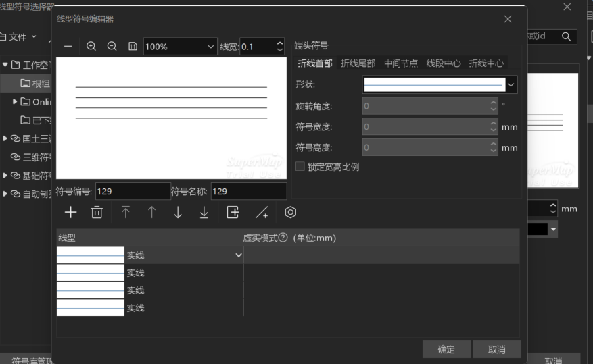Open the 实线 line type dropdown
Viewport: 593px width, 364px height.
pos(237,255)
